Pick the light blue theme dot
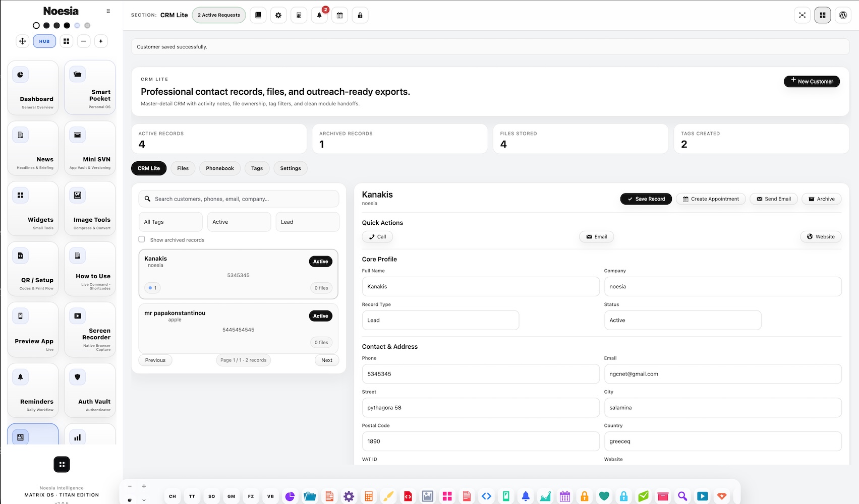859x504 pixels. click(x=77, y=25)
